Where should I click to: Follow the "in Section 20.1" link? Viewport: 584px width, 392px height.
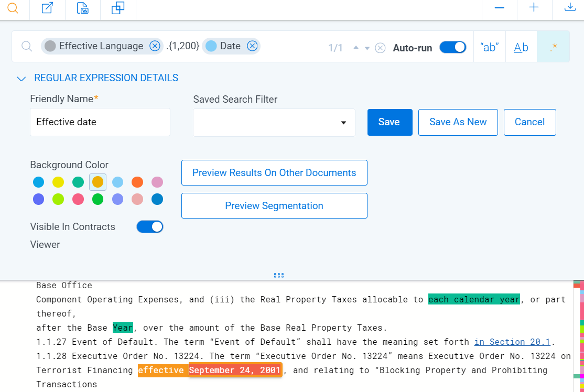[x=512, y=342]
